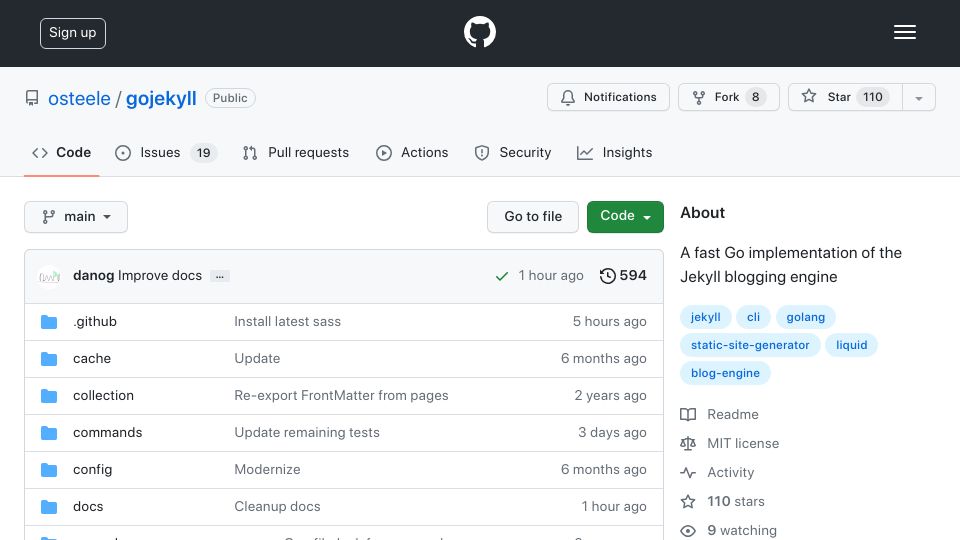Open the hamburger navigation menu

904,32
